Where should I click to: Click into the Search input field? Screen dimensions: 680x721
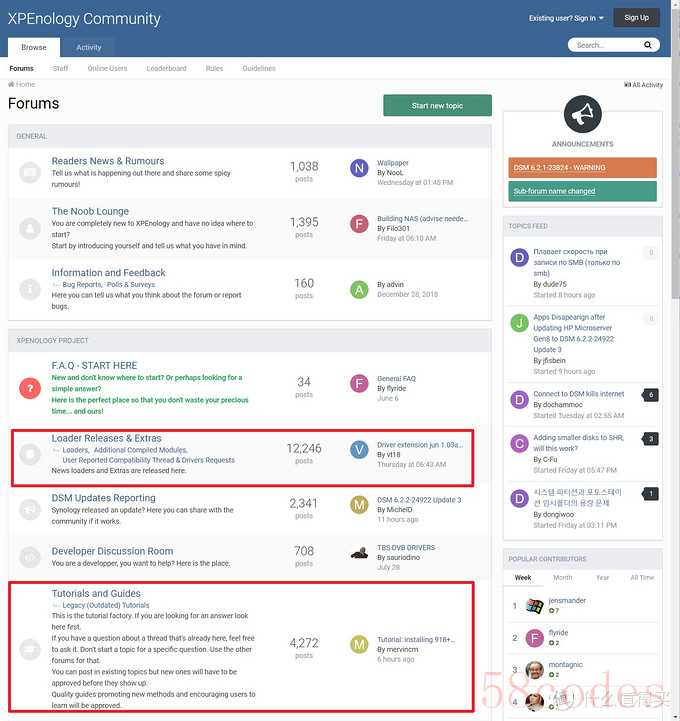(x=605, y=45)
